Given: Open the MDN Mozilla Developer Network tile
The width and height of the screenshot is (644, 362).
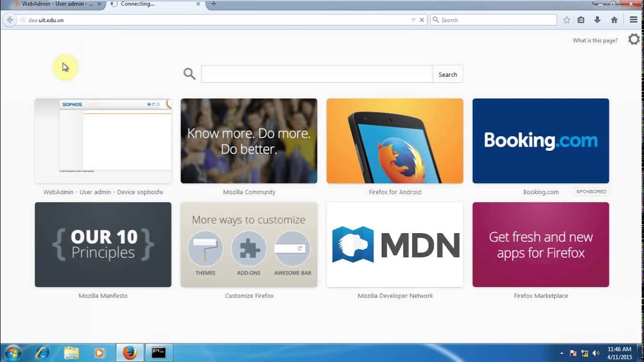Looking at the screenshot, I should coord(395,245).
